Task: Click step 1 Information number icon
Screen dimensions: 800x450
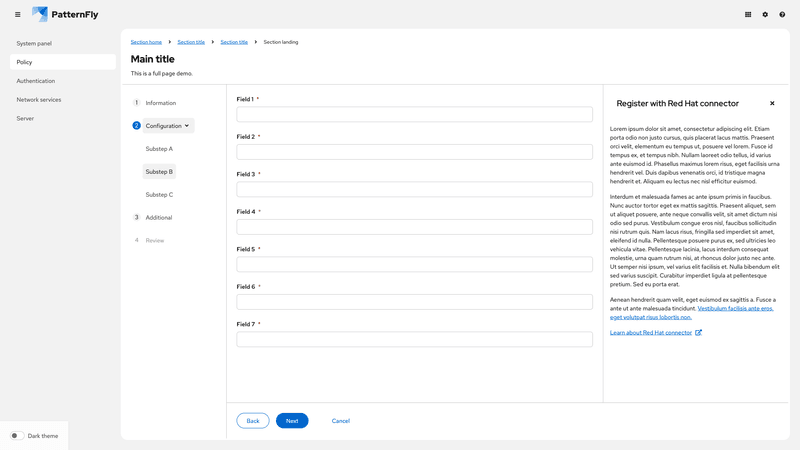Action: [137, 103]
